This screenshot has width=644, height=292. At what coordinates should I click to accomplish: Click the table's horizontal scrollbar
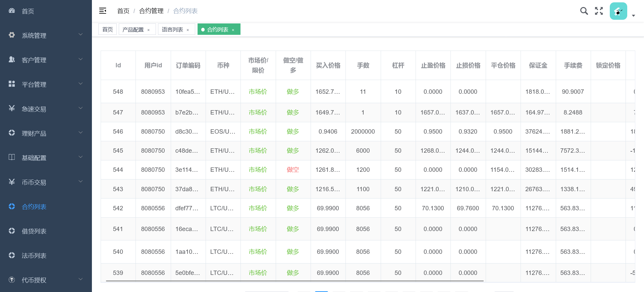(294, 281)
